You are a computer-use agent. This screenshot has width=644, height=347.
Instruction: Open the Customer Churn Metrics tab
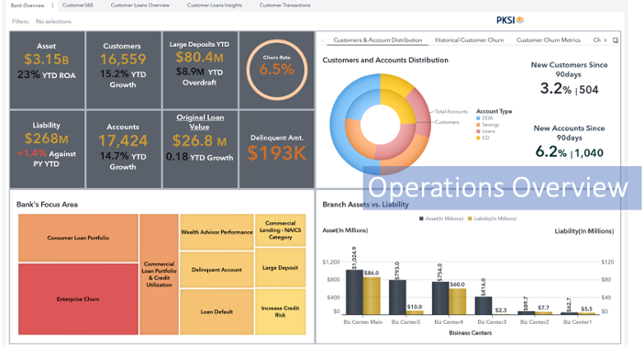549,39
